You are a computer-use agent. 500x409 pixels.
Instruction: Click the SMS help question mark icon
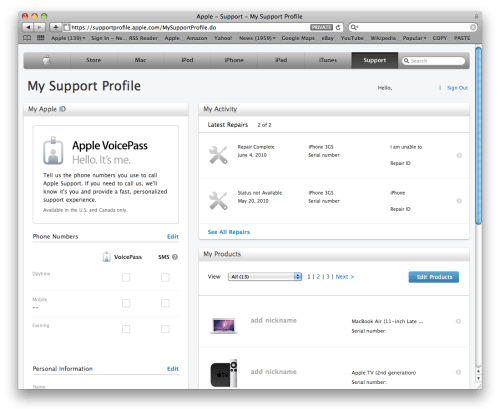point(175,257)
